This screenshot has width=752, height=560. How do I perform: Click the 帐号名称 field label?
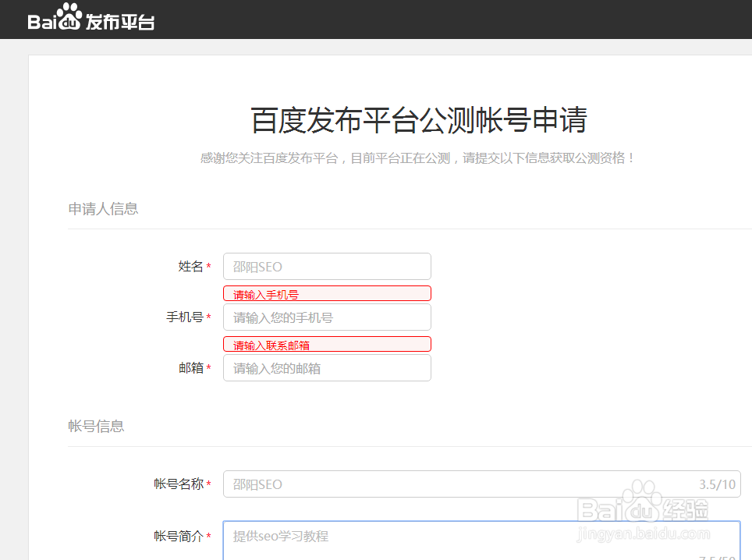pos(179,484)
